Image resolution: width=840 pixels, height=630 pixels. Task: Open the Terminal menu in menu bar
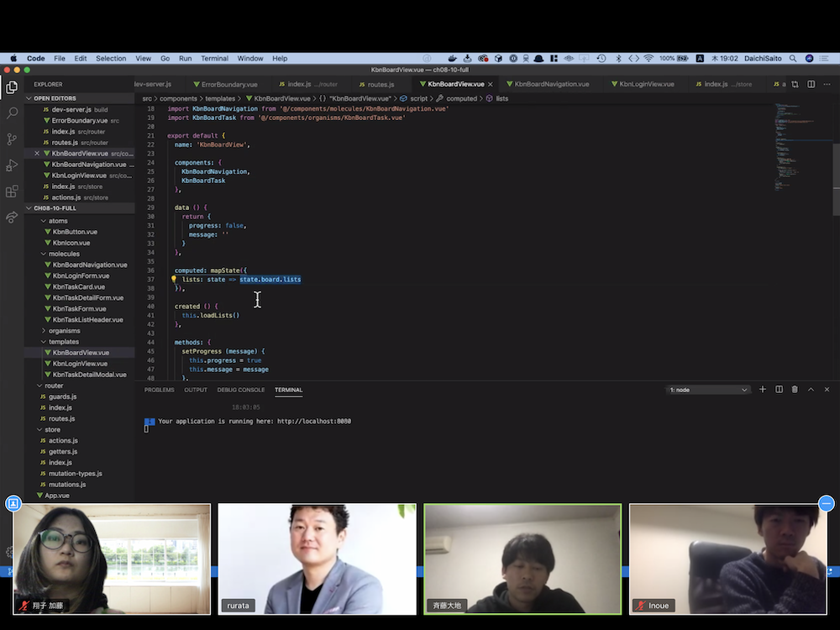coord(214,59)
